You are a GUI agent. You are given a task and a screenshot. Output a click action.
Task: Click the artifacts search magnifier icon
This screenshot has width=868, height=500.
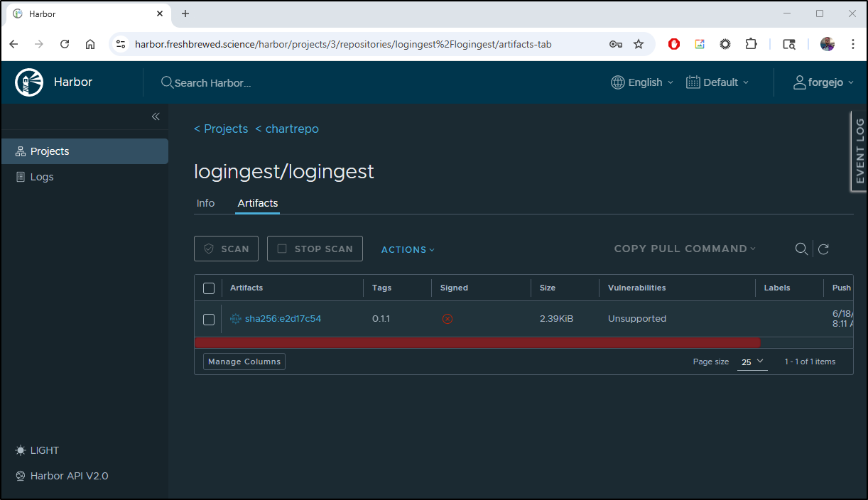(801, 249)
